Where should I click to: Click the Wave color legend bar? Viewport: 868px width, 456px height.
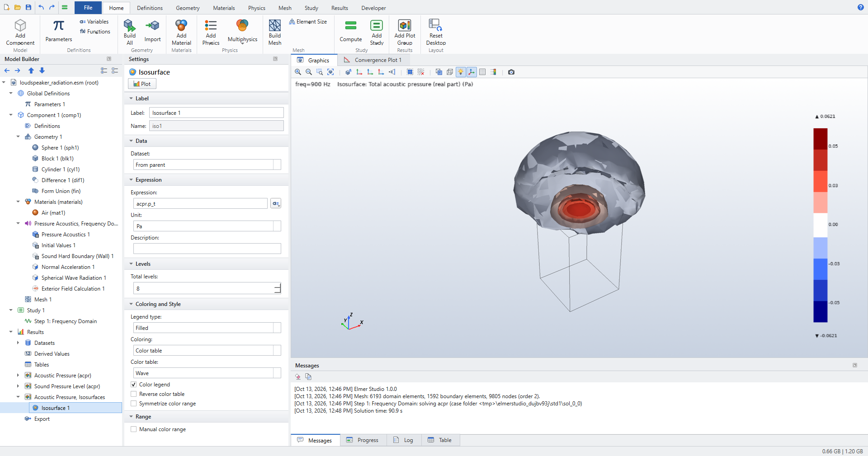click(x=821, y=225)
